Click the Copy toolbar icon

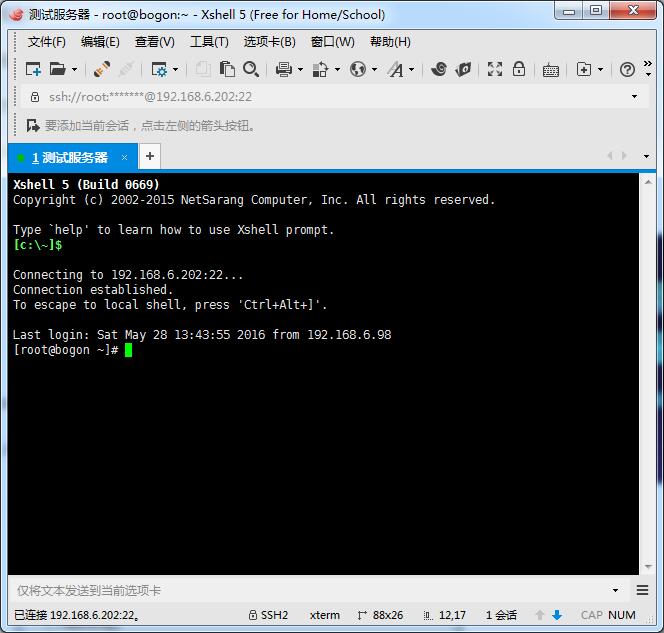(203, 69)
